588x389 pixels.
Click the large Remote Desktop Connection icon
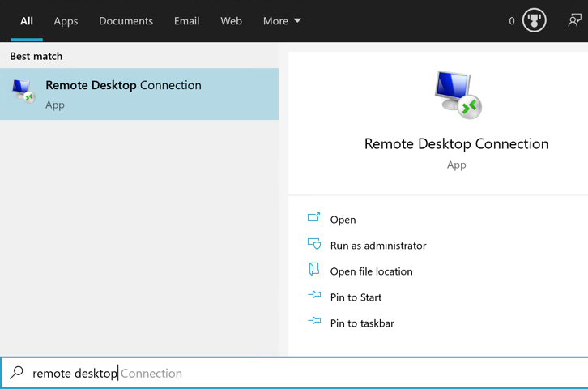click(x=457, y=95)
